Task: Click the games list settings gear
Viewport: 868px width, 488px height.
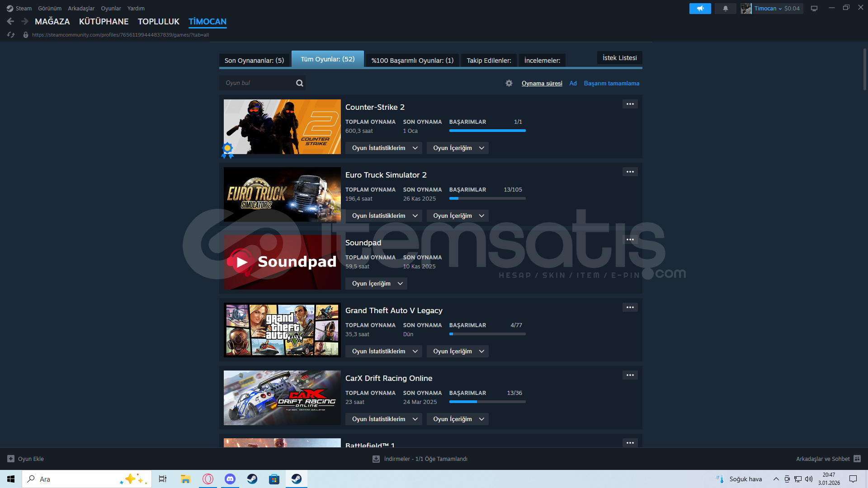Action: (x=509, y=83)
